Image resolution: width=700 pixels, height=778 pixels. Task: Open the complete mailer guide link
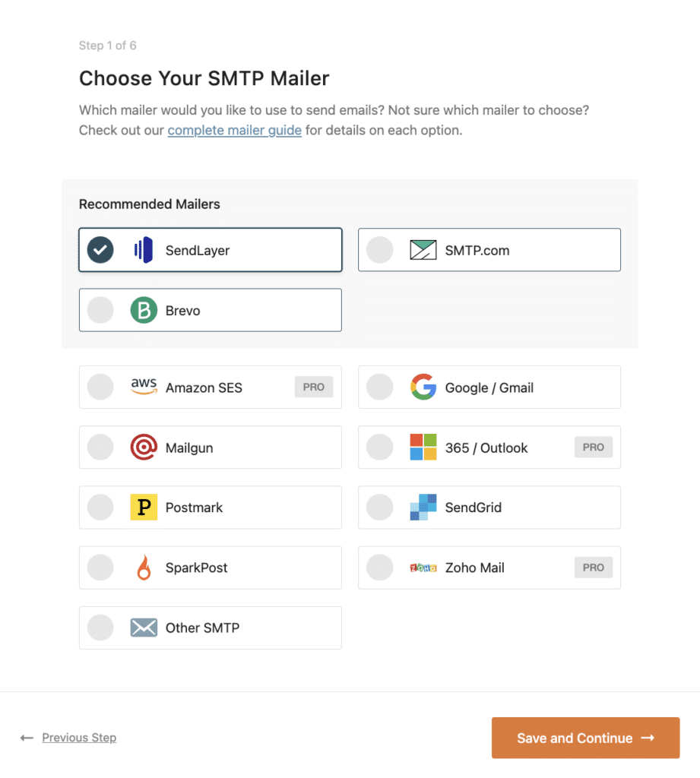(234, 130)
